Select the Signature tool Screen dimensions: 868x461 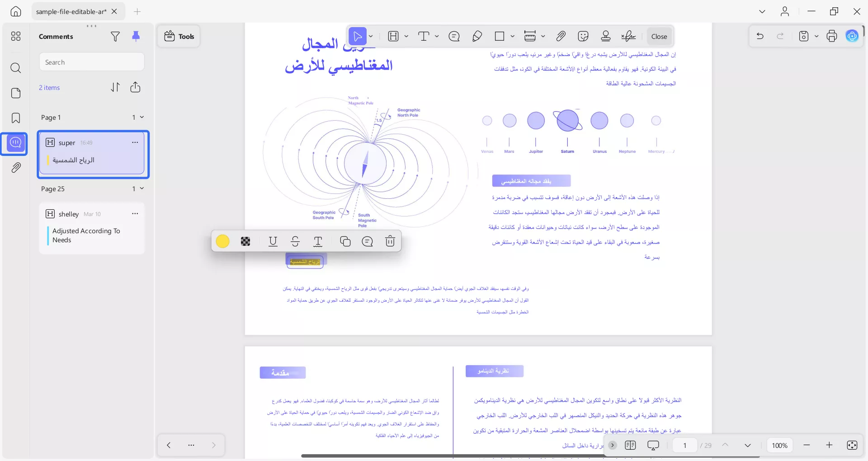point(628,36)
